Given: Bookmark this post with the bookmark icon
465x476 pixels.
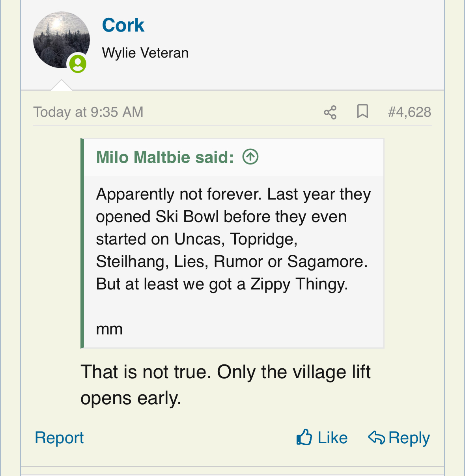Looking at the screenshot, I should click(362, 112).
